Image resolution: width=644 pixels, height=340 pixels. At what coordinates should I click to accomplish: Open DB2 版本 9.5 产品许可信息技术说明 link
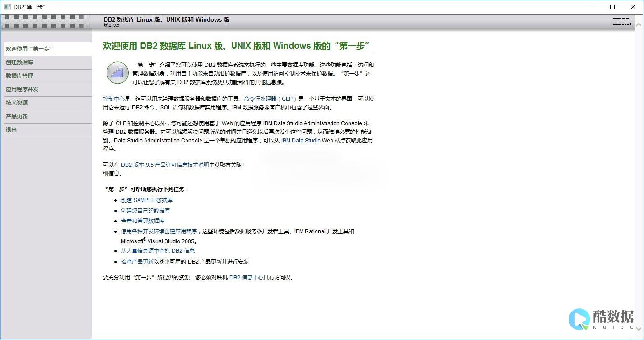tap(165, 165)
